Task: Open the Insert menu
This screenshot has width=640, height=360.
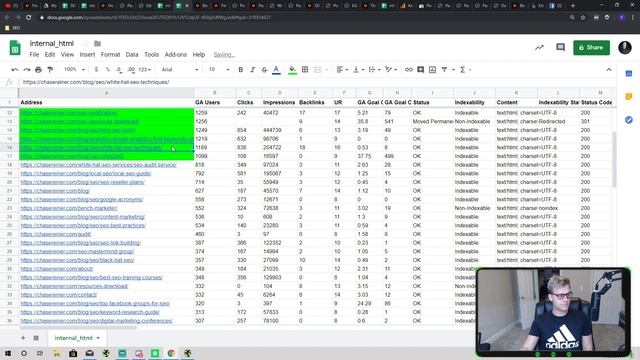Action: tap(87, 55)
